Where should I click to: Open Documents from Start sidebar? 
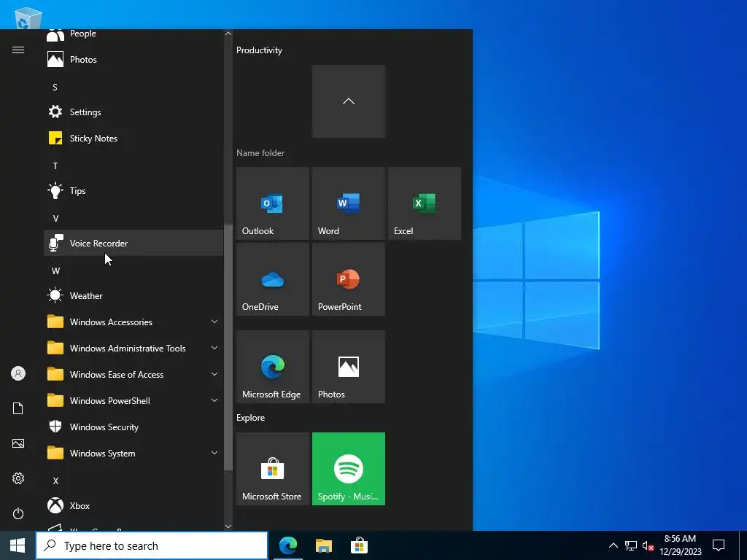(x=18, y=408)
